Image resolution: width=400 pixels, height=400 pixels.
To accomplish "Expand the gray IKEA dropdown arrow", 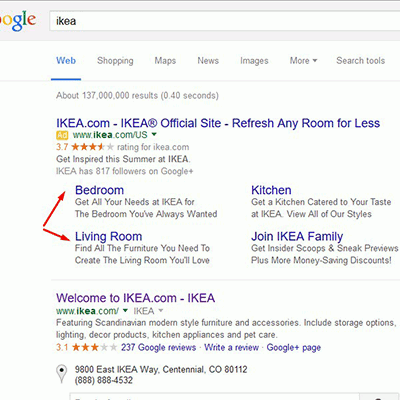I will point(161,311).
